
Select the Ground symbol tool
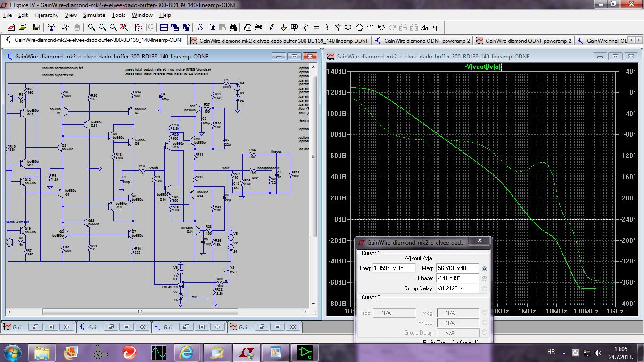point(284,27)
